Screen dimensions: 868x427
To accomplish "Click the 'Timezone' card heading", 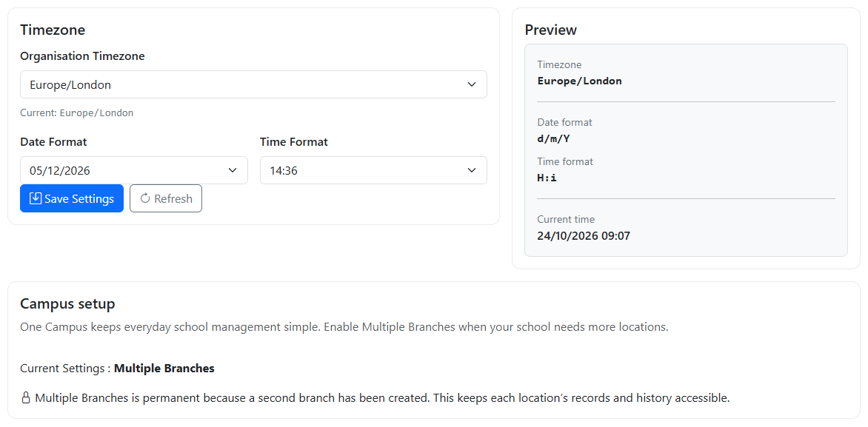I will (x=53, y=30).
